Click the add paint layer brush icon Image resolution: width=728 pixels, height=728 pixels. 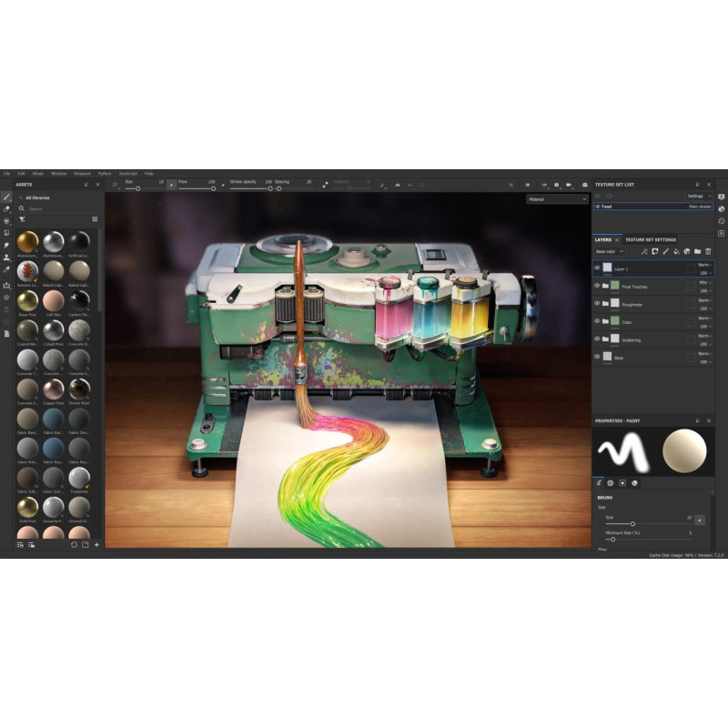[x=665, y=251]
